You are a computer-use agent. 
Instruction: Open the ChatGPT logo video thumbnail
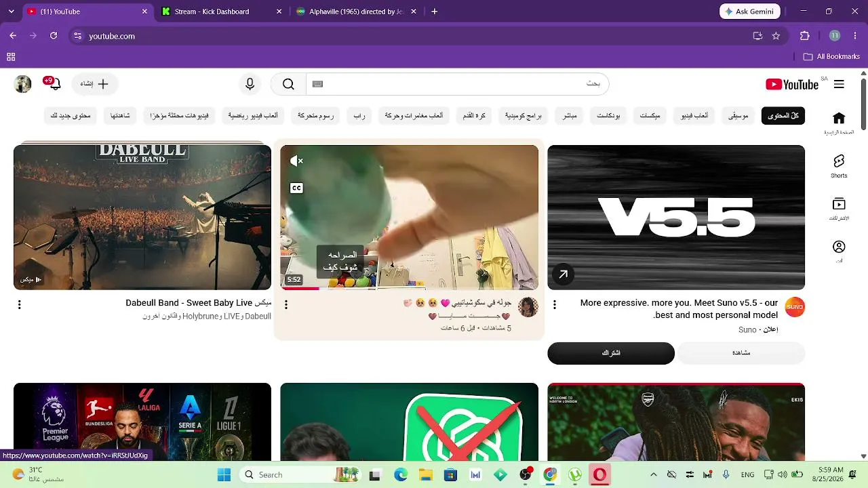click(x=410, y=422)
